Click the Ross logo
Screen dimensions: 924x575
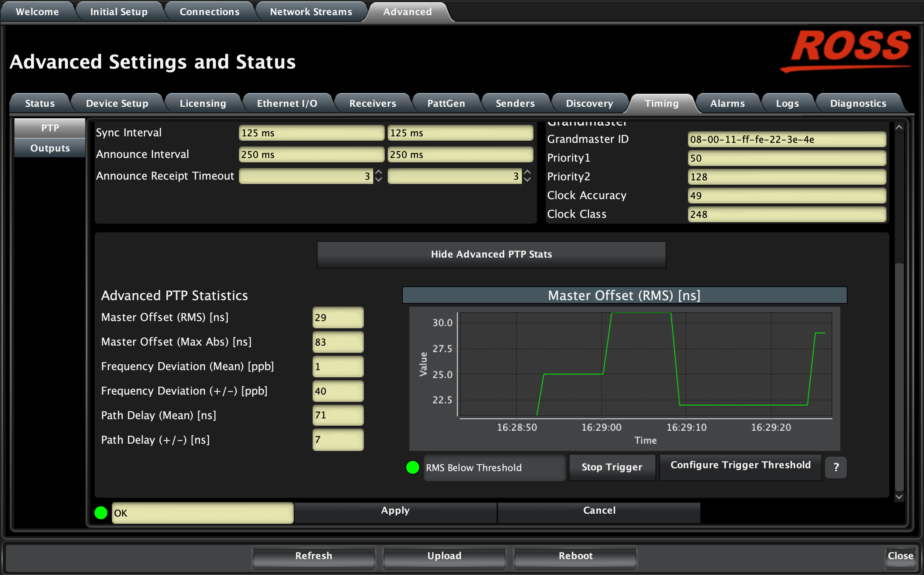846,50
